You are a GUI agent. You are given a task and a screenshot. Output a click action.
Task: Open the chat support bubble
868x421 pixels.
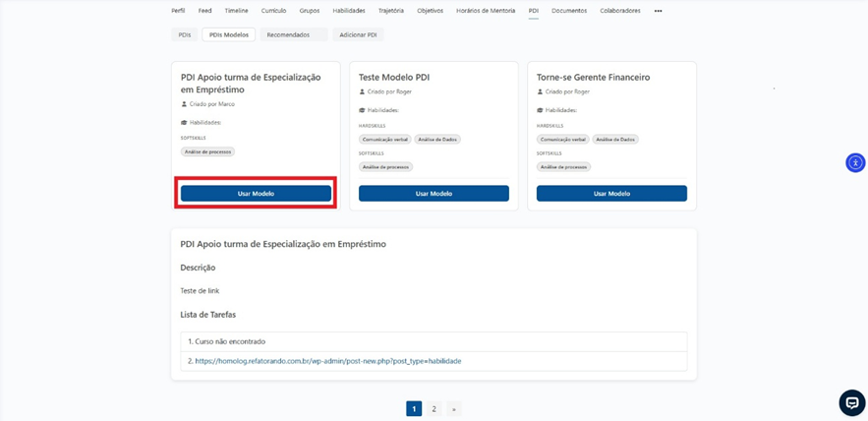851,402
